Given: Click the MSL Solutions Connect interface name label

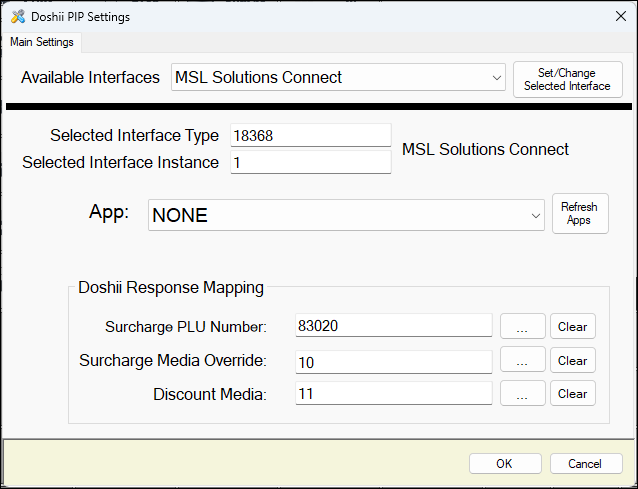Looking at the screenshot, I should point(485,149).
